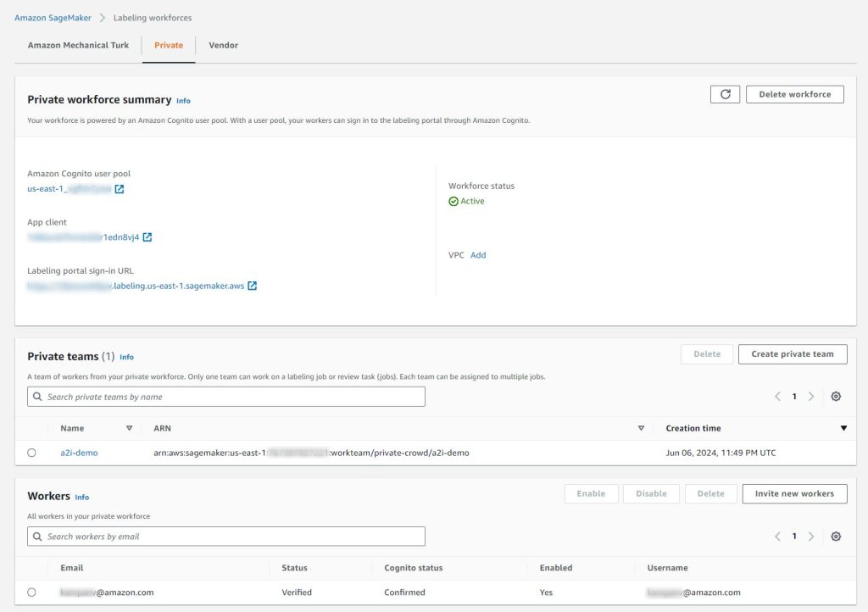Click the App client ID link
Viewport: 868px width, 612px height.
(x=83, y=237)
